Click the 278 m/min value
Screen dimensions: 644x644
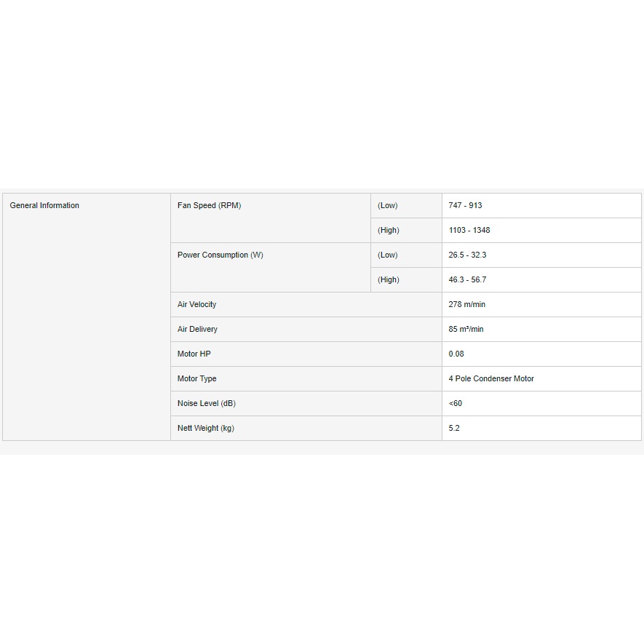coord(467,305)
